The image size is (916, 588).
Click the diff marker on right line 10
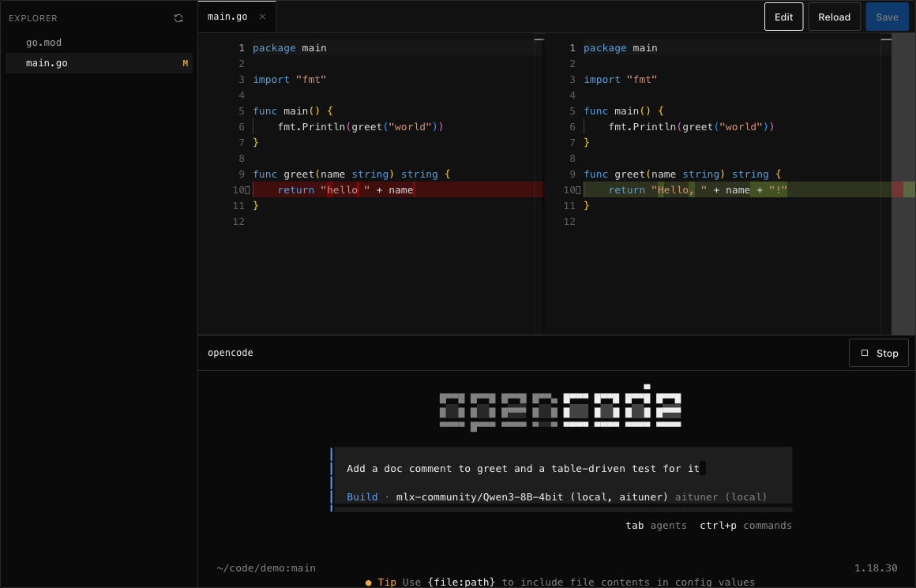[578, 189]
